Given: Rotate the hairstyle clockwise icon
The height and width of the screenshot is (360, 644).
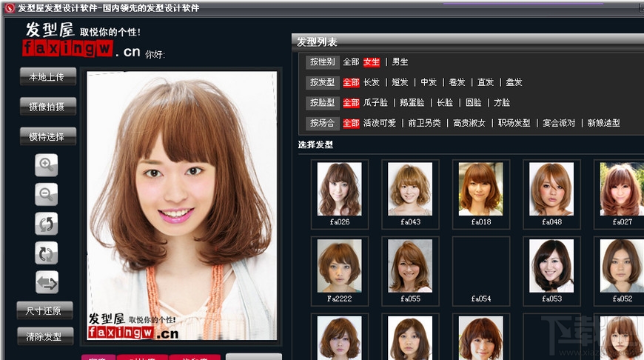Looking at the screenshot, I should coord(47,253).
